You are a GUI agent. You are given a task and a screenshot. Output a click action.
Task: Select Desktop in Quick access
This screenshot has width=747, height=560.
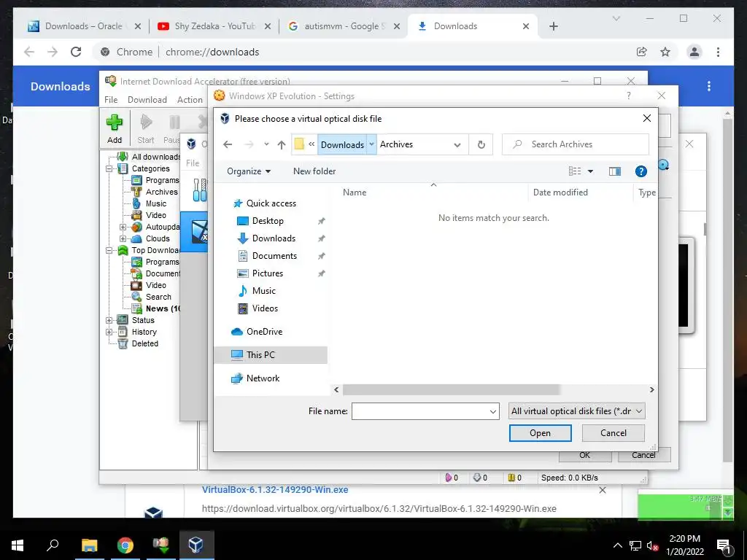268,221
